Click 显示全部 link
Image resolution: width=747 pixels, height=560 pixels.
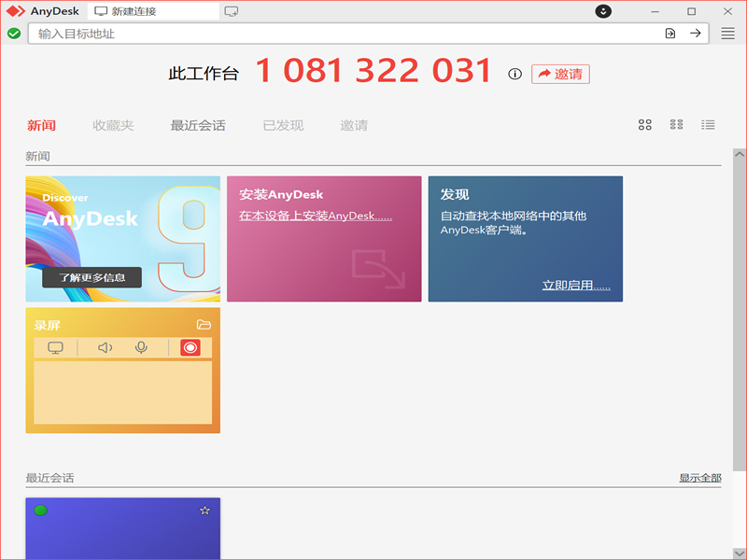(x=699, y=478)
